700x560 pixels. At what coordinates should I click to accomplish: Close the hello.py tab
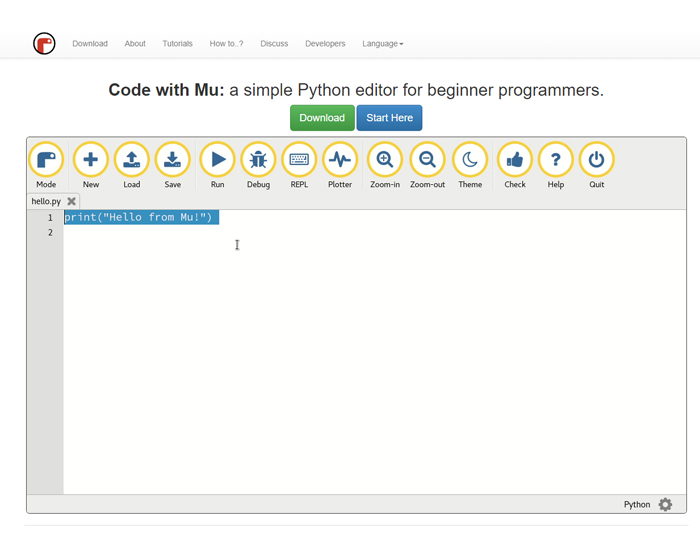72,201
